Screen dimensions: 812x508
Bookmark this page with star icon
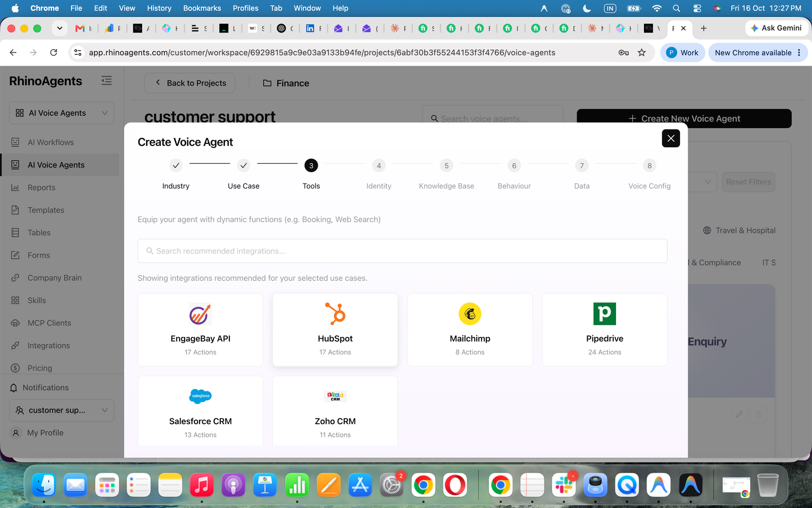click(x=642, y=52)
